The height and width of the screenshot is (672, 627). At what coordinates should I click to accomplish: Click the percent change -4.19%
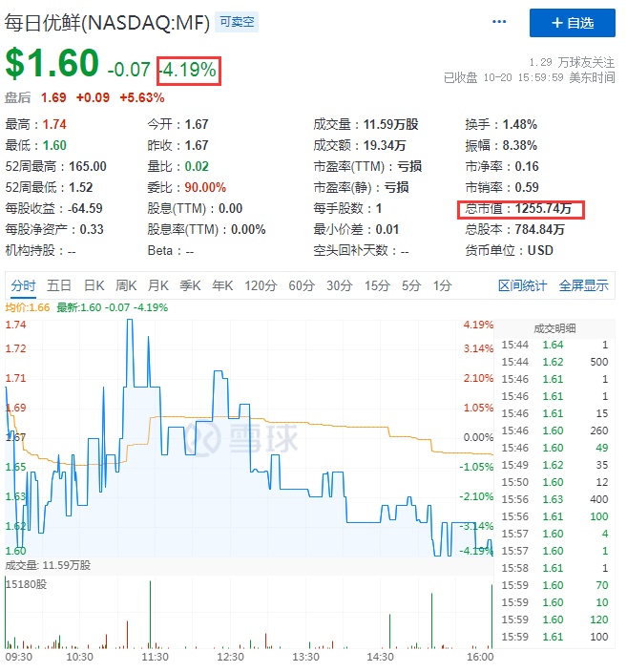point(189,70)
